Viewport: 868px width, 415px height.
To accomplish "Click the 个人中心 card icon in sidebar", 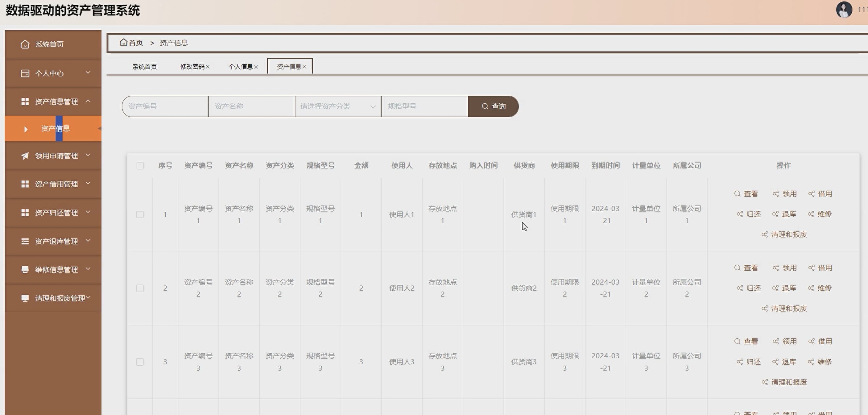I will [x=25, y=73].
